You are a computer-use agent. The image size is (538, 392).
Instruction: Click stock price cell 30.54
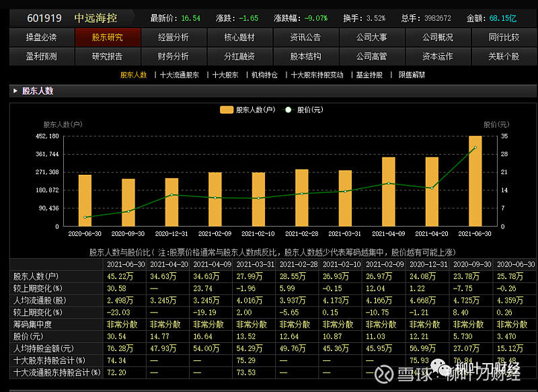pyautogui.click(x=116, y=336)
